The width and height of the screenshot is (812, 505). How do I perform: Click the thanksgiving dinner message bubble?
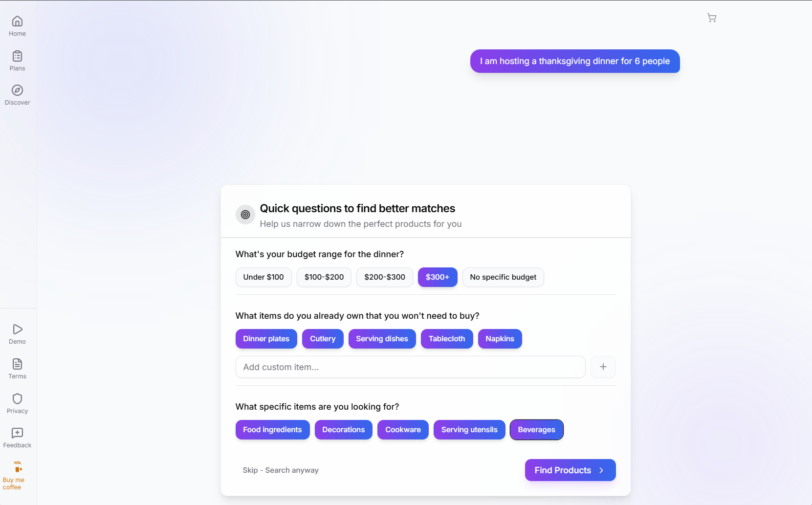[x=574, y=61]
